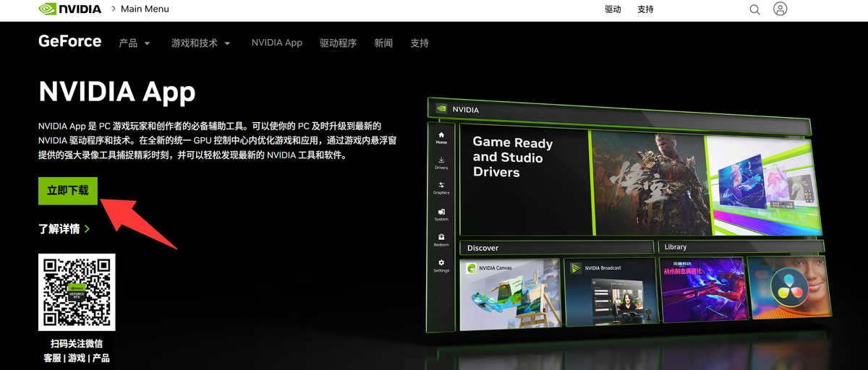Click the NVIDIA App page heading
The width and height of the screenshot is (868, 370).
click(117, 92)
